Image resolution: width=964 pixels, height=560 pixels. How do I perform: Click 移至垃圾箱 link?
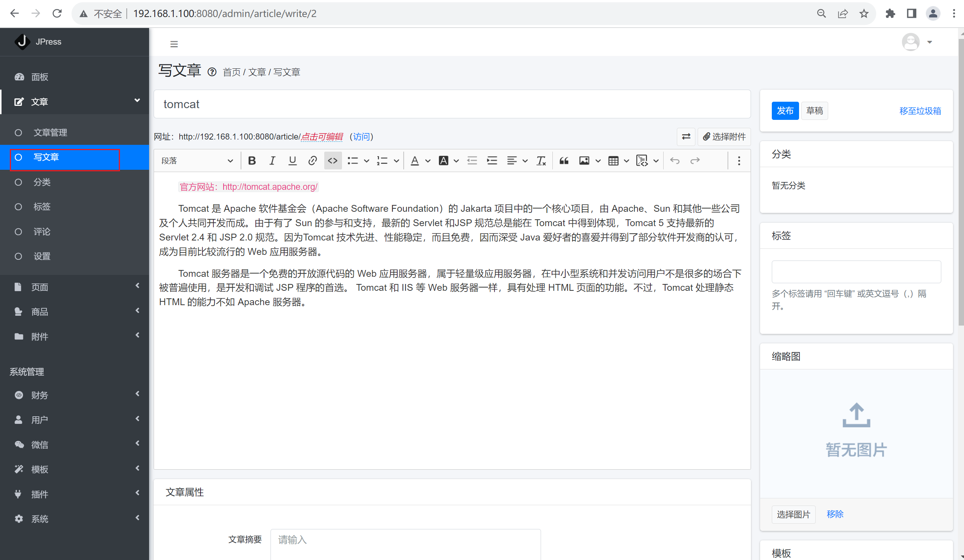920,111
